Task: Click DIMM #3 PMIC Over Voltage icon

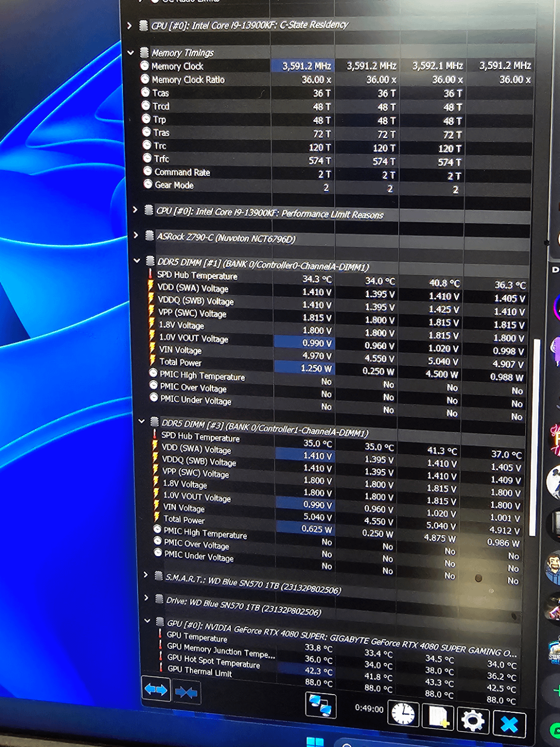Action: [158, 541]
